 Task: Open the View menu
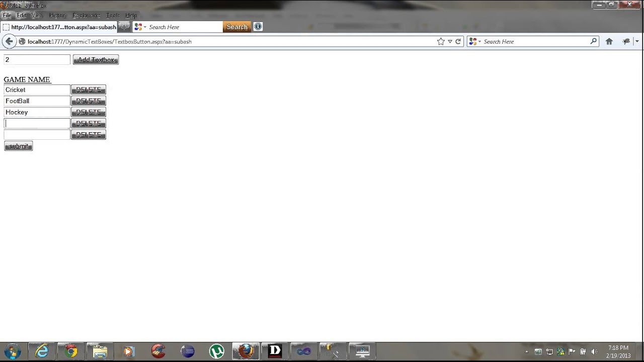pos(38,16)
